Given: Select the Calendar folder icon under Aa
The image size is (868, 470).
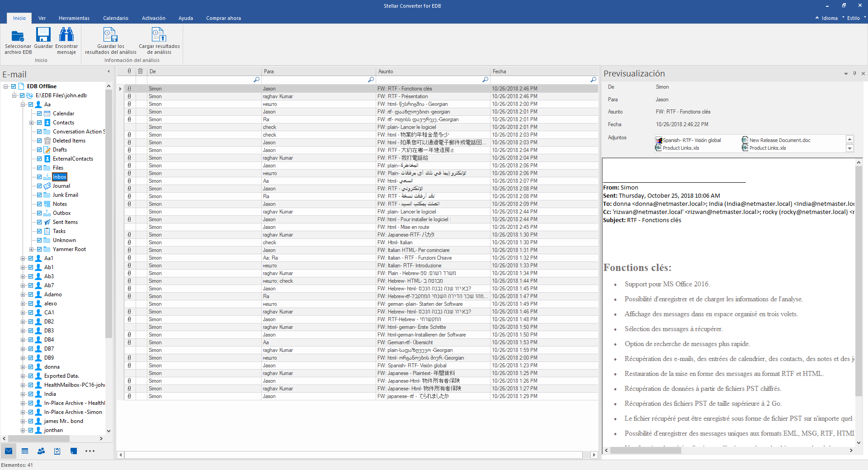Looking at the screenshot, I should pyautogui.click(x=47, y=114).
